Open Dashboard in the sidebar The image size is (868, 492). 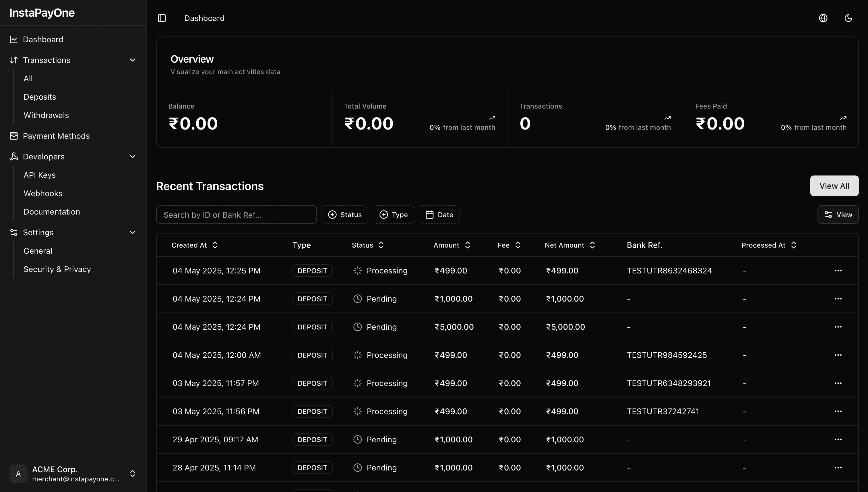(43, 40)
